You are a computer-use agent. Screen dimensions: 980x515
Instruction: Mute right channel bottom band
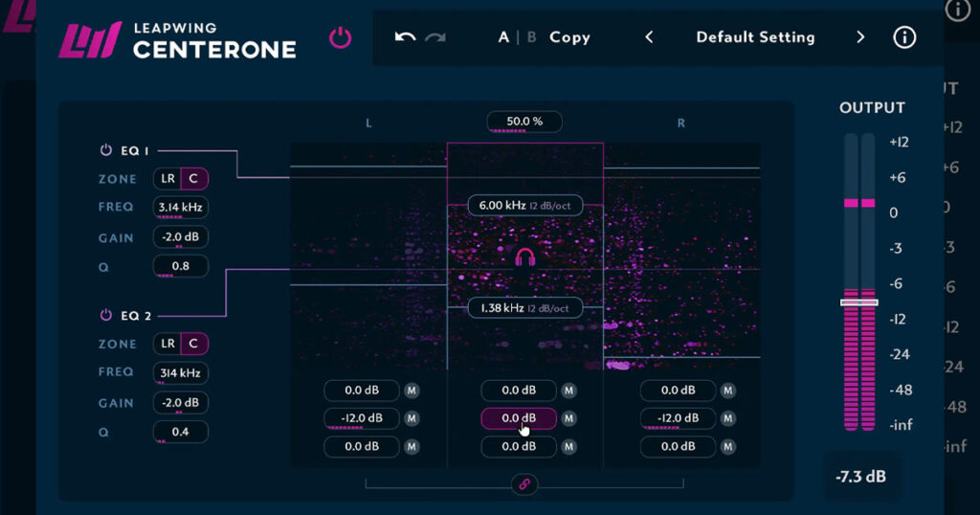[727, 447]
